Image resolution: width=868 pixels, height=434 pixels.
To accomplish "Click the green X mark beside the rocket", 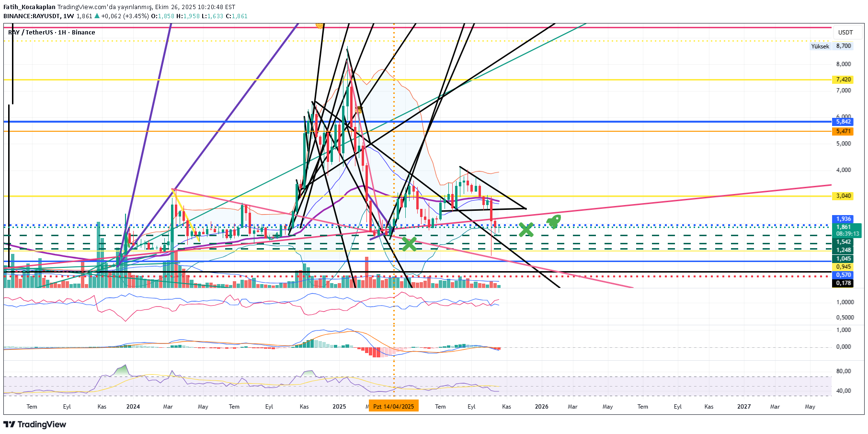I will click(x=526, y=230).
